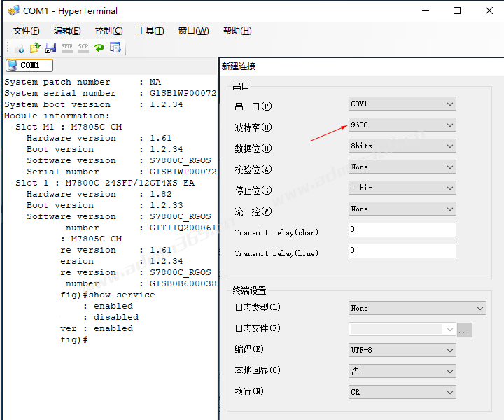Minimize the HyperTerminal window
504x420 pixels.
(x=426, y=10)
